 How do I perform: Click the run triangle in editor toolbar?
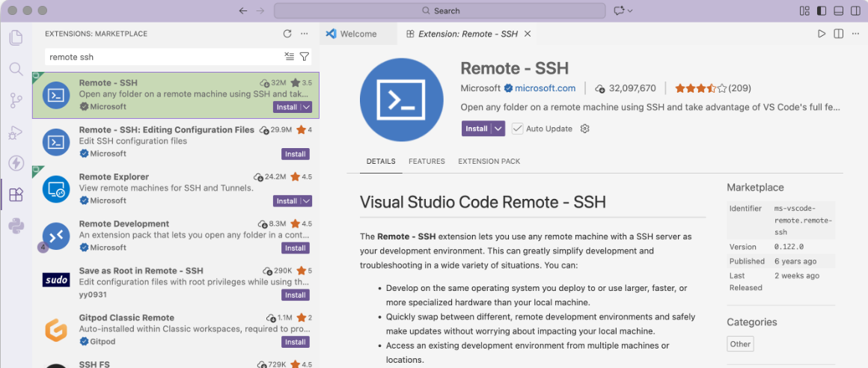[x=822, y=34]
